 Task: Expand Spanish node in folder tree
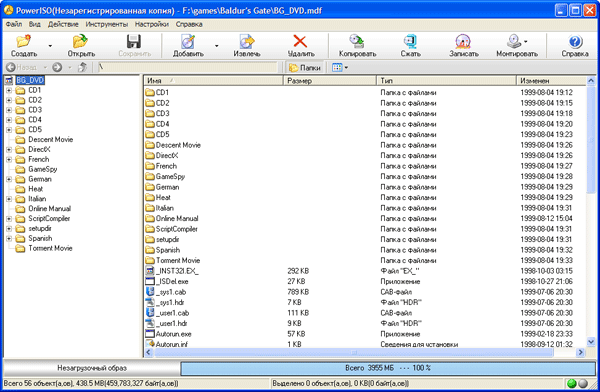point(9,238)
